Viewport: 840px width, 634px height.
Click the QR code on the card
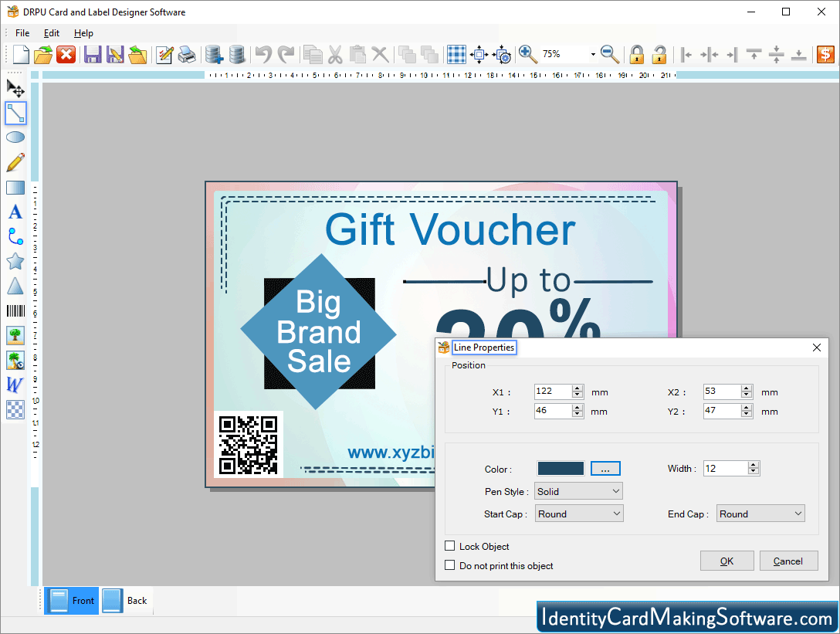click(248, 445)
